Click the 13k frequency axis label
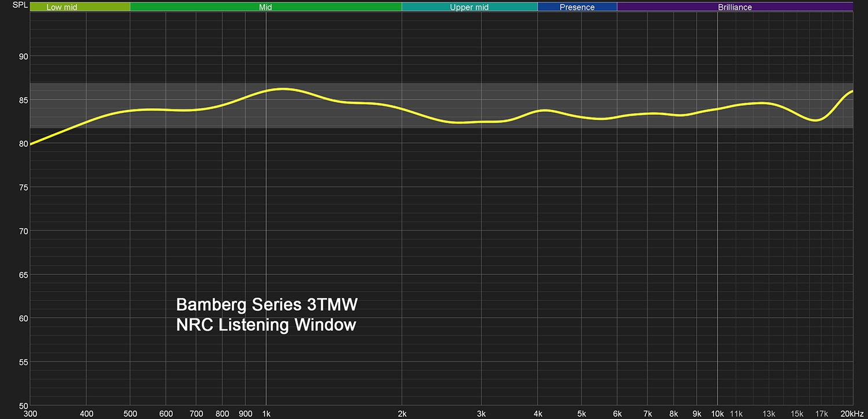The width and height of the screenshot is (868, 419). click(x=768, y=414)
